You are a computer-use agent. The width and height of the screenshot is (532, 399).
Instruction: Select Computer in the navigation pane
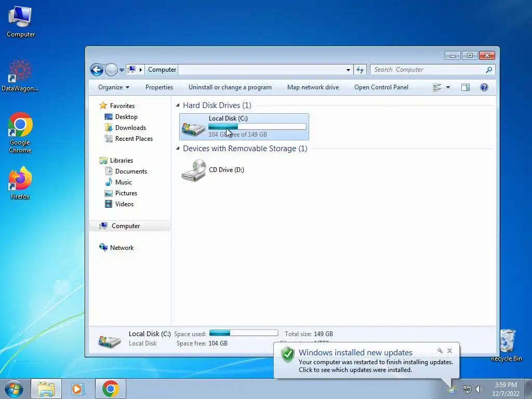click(129, 226)
